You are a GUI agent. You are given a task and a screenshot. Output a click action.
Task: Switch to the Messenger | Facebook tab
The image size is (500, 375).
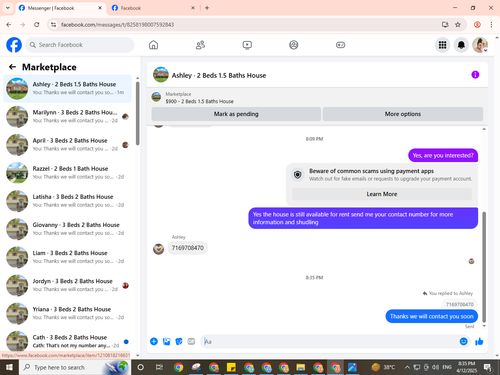tap(60, 8)
